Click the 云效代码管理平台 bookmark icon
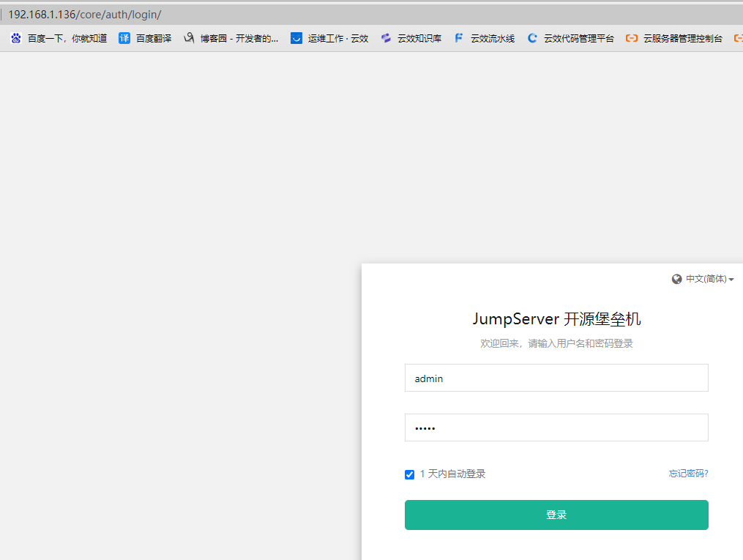Viewport: 743px width, 560px height. click(532, 38)
